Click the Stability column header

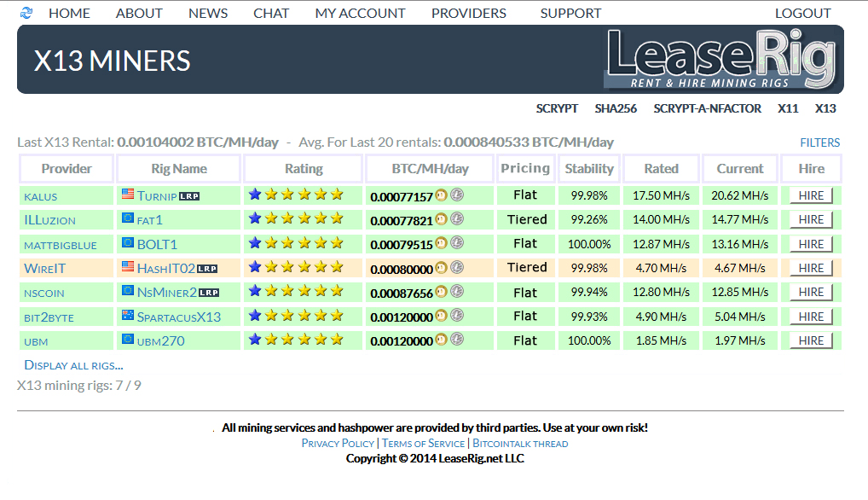pos(589,169)
